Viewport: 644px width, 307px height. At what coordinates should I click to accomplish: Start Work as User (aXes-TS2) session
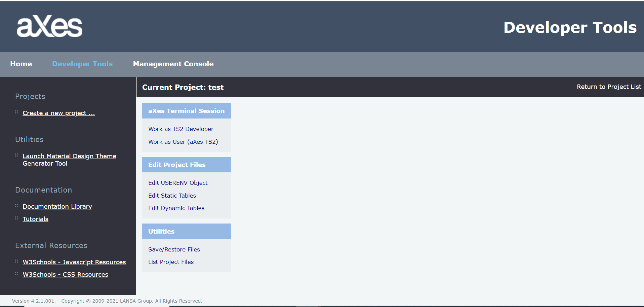click(x=183, y=142)
